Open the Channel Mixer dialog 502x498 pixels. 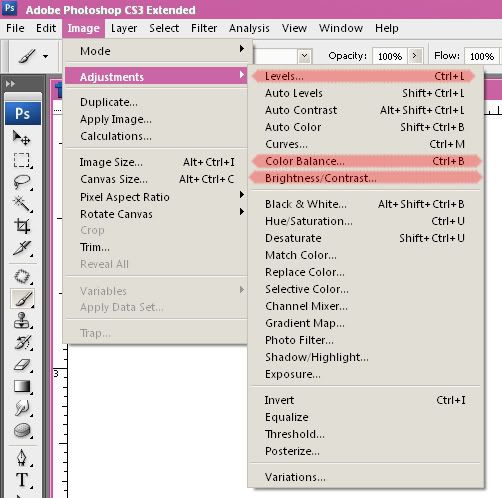pos(365,306)
